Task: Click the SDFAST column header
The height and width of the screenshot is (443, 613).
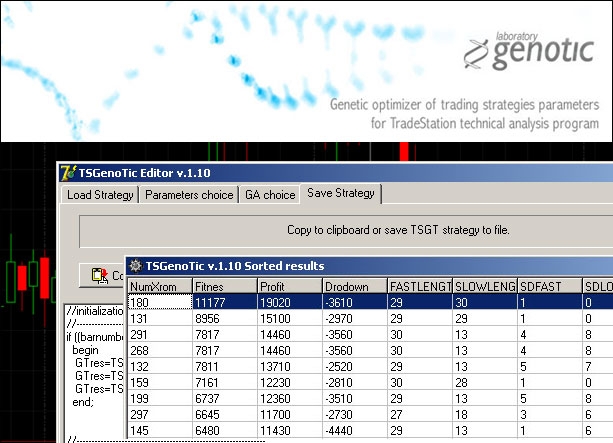Action: pos(550,287)
